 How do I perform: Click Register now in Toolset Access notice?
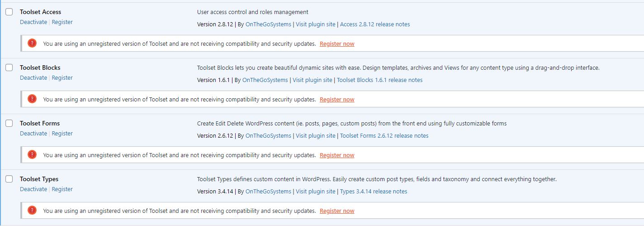337,44
